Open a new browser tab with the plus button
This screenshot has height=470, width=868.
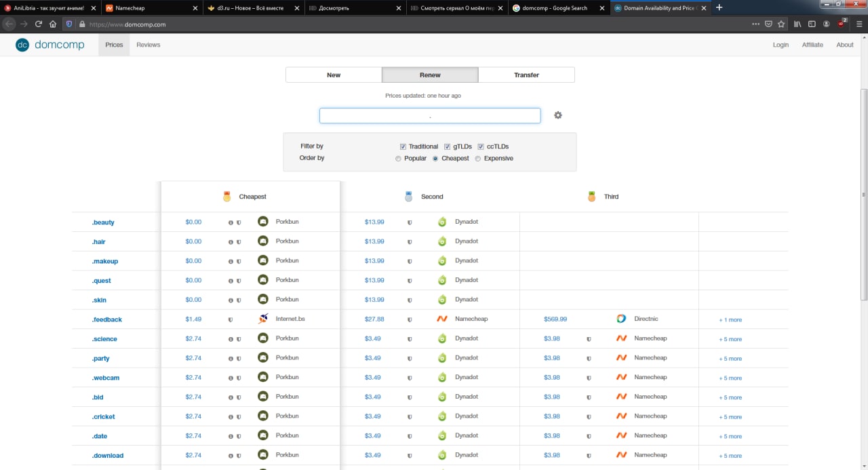(719, 7)
